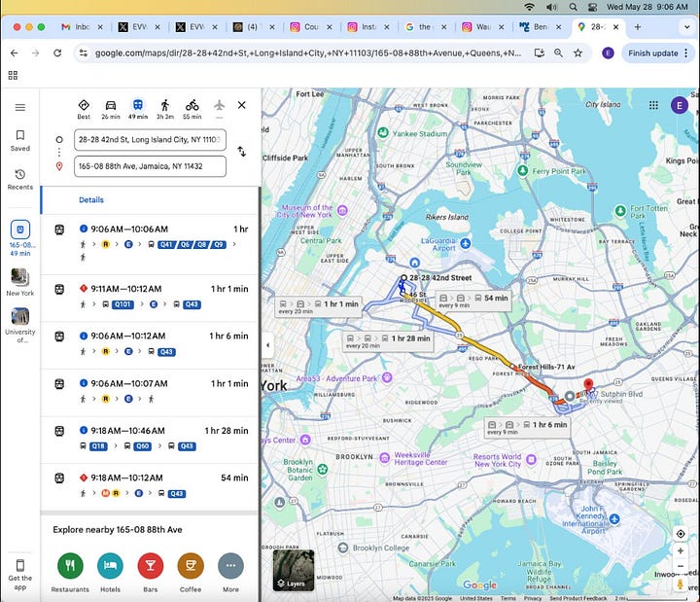
Task: Open the Chrome zoom magnifier icon
Action: click(x=558, y=53)
